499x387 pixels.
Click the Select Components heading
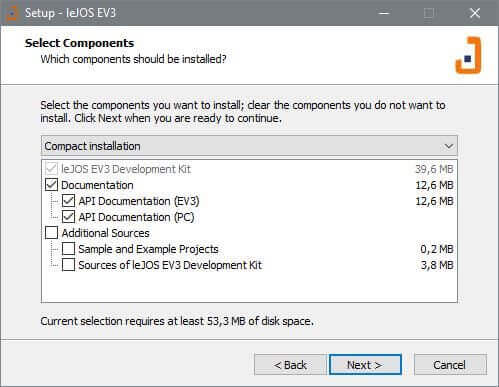point(79,43)
